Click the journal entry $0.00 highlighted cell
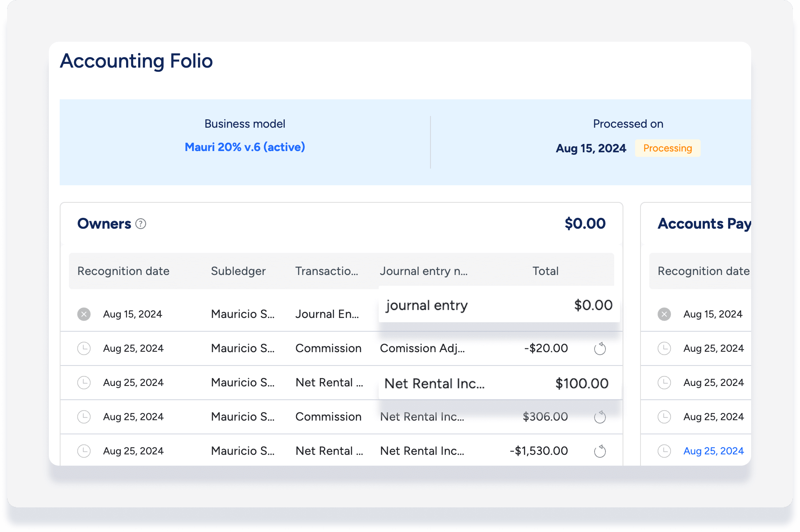The height and width of the screenshot is (532, 800). [499, 305]
